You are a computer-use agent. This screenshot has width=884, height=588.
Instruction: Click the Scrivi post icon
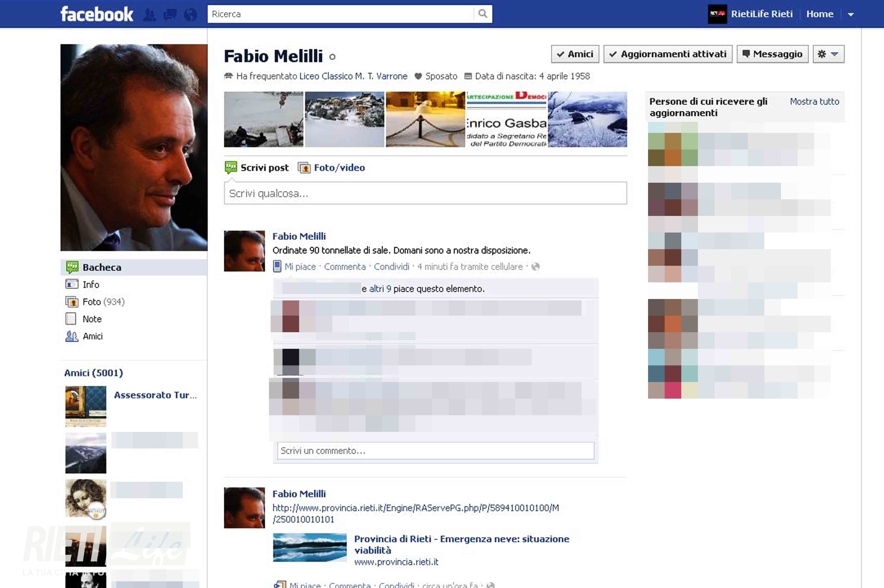[x=231, y=167]
